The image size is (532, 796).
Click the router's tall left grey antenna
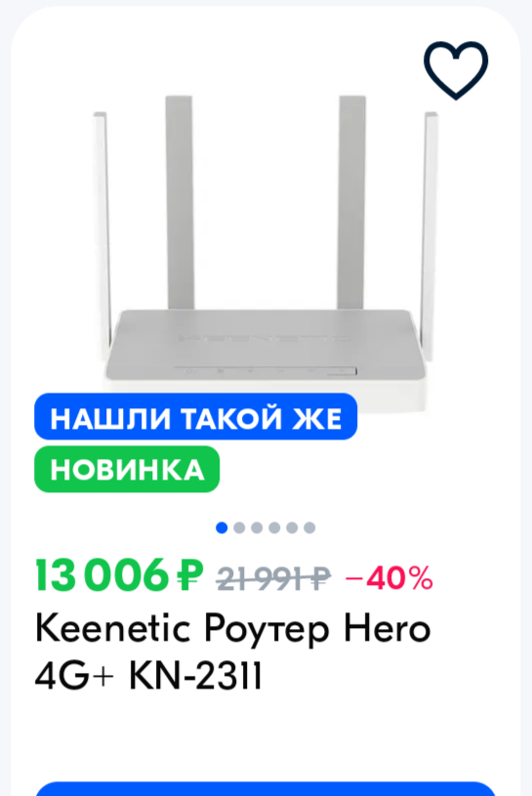180,202
